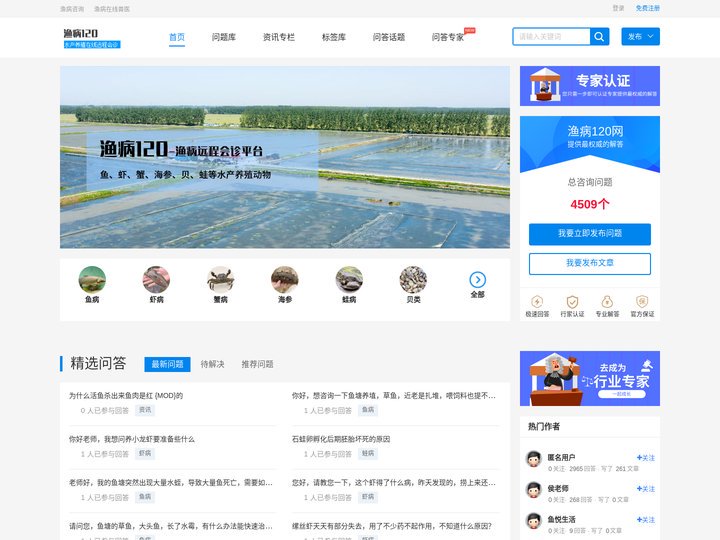
Task: Select the 海参 category icon
Action: click(285, 279)
